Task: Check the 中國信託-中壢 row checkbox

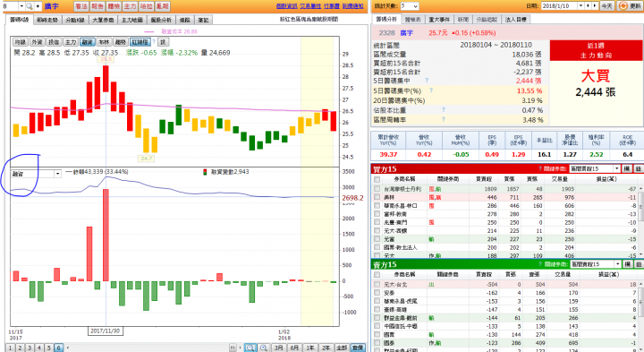Action: pos(377,326)
